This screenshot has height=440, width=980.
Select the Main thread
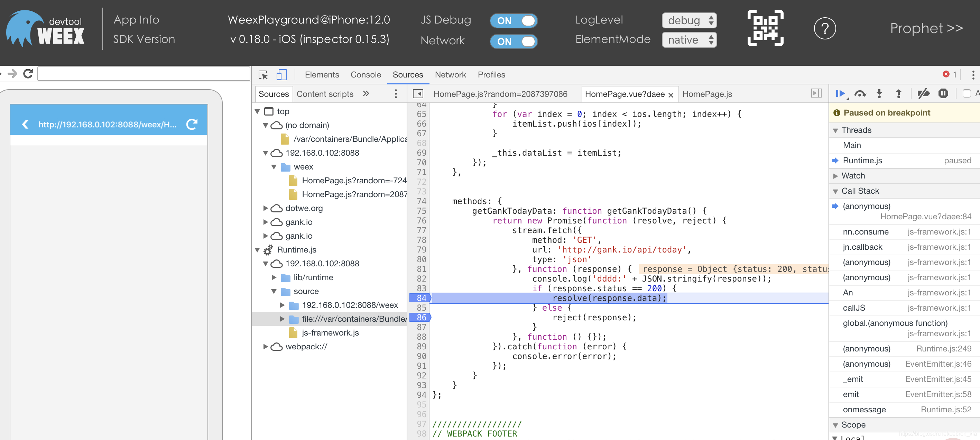pyautogui.click(x=904, y=145)
